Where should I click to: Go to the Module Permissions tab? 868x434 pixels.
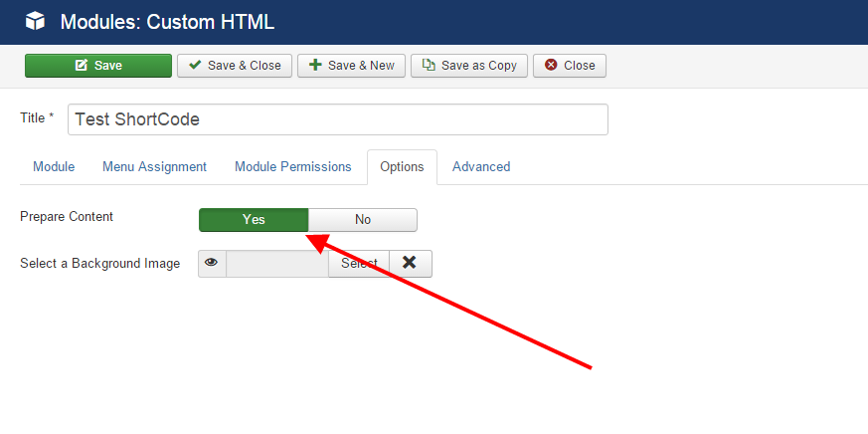[x=293, y=167]
